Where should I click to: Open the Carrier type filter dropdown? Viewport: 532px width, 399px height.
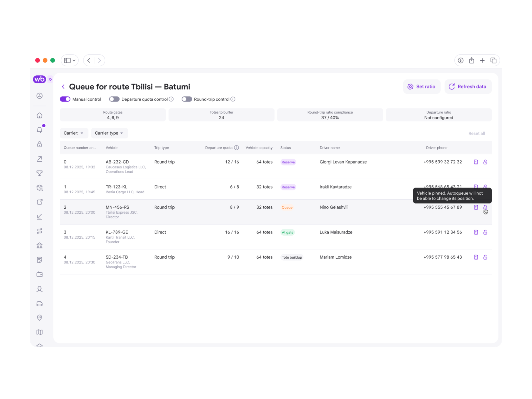click(x=109, y=133)
